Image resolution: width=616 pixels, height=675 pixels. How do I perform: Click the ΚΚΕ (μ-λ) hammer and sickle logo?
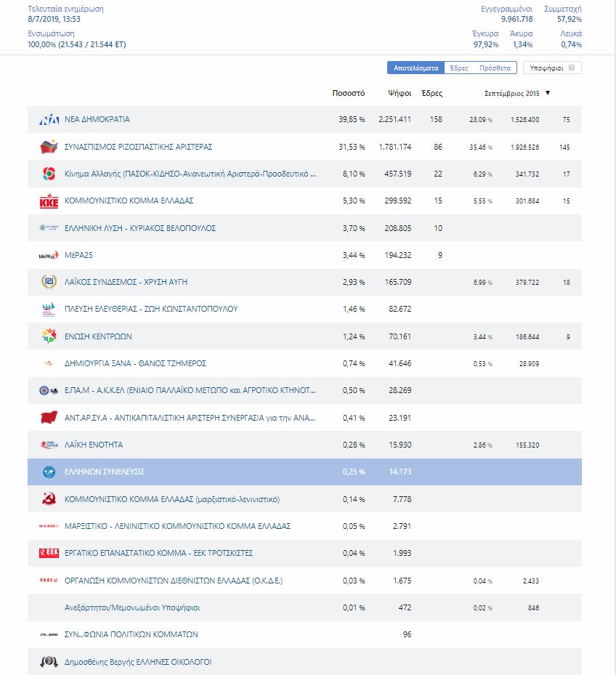tap(49, 499)
